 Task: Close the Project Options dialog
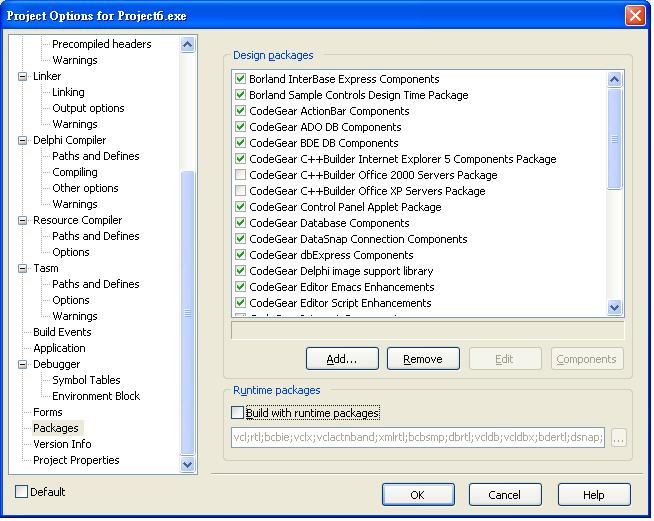tap(635, 16)
